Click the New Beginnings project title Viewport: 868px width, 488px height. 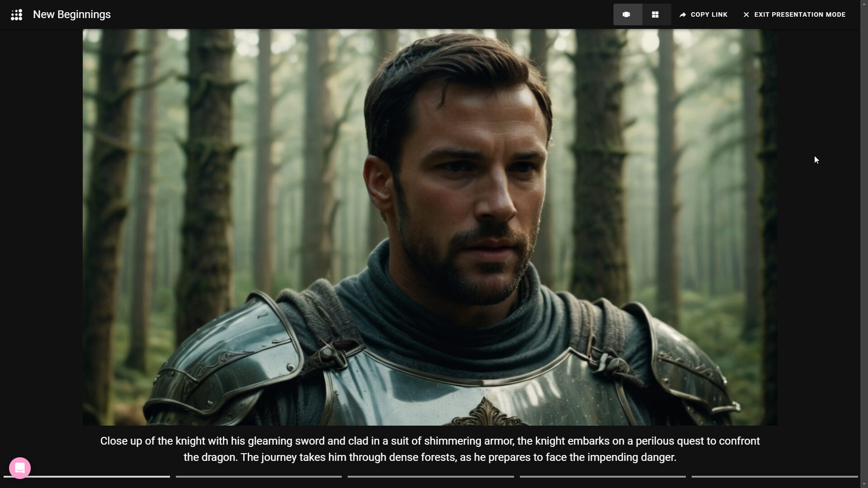(x=72, y=14)
